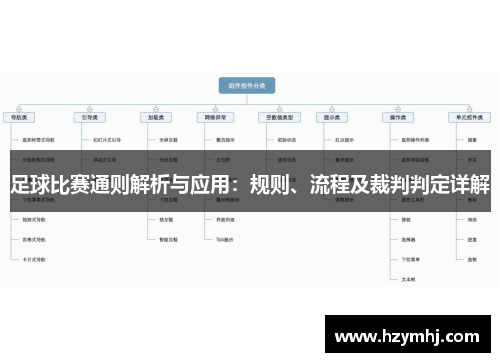
Task: Open the www.hzymhj.com link
Action: click(408, 334)
